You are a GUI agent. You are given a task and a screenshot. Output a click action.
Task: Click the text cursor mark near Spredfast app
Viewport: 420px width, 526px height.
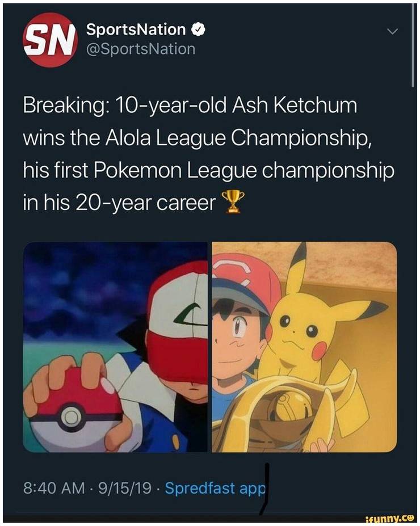pyautogui.click(x=265, y=489)
